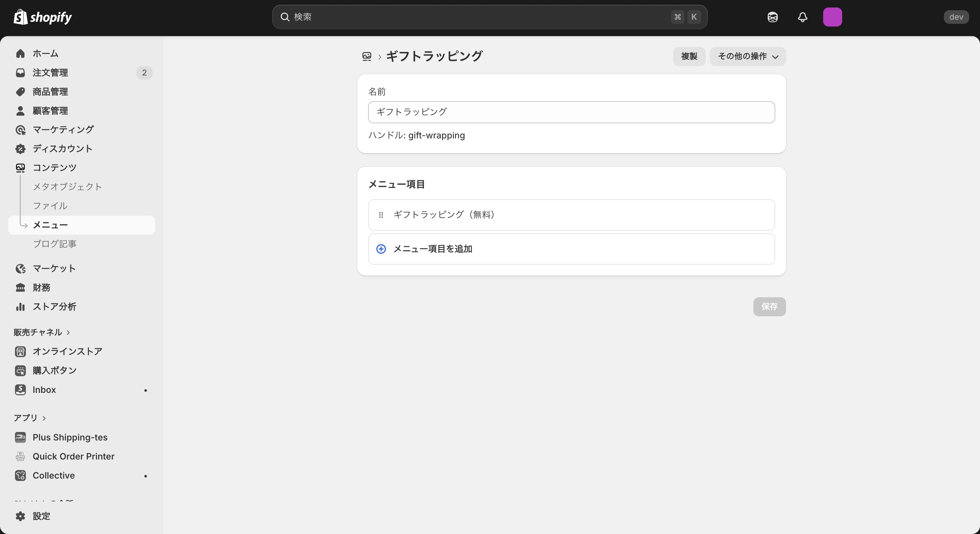Screen dimensions: 980x534
Task: Go to マーケティング in the sidebar
Action: click(63, 130)
